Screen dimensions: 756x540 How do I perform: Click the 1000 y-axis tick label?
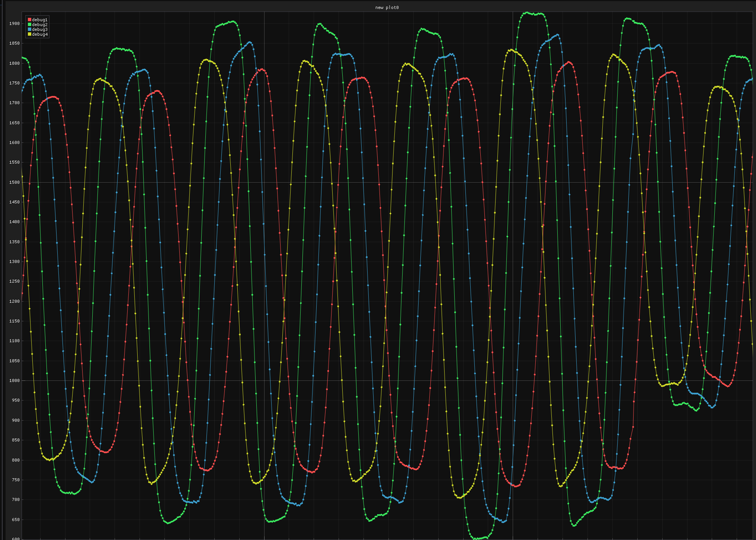click(15, 380)
